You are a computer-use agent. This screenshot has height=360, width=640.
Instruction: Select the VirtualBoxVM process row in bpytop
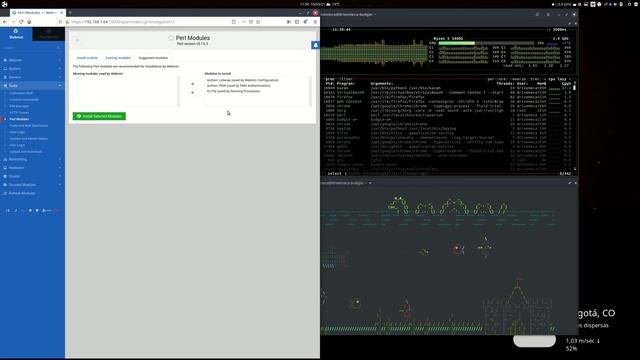447,93
